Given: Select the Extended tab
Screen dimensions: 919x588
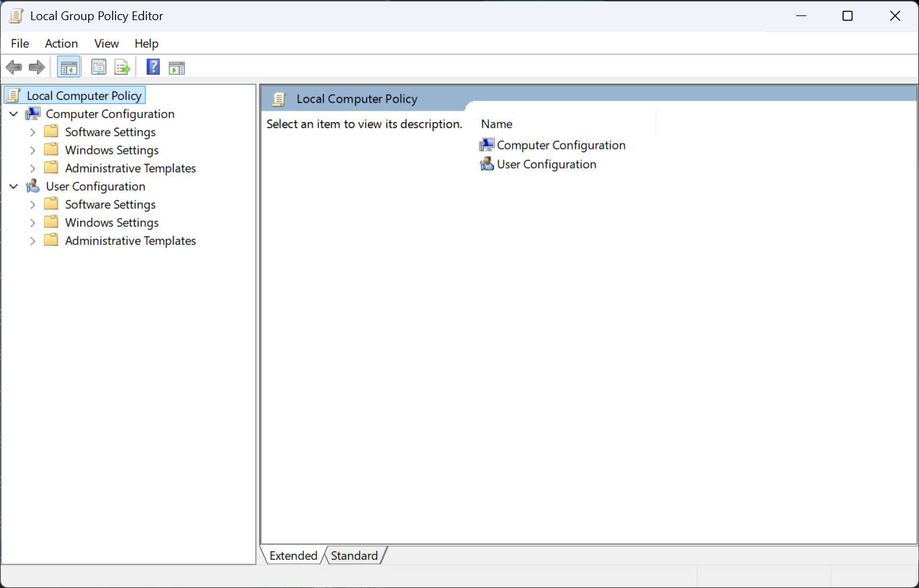Looking at the screenshot, I should pyautogui.click(x=293, y=556).
